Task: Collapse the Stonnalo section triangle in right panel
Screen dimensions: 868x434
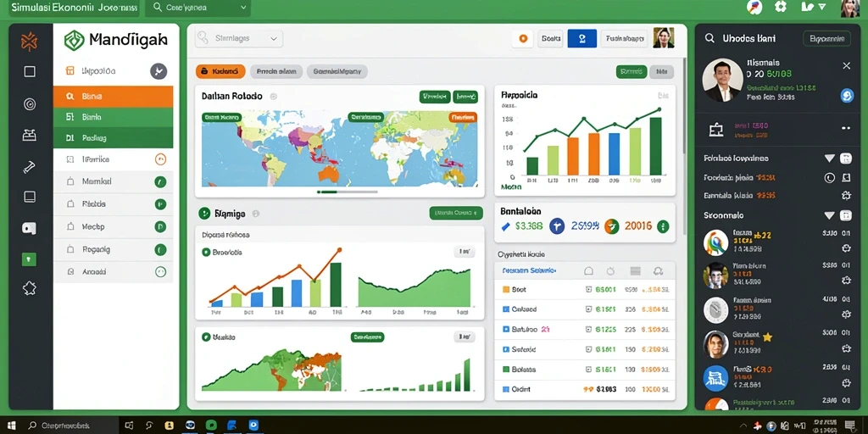Action: pyautogui.click(x=829, y=215)
